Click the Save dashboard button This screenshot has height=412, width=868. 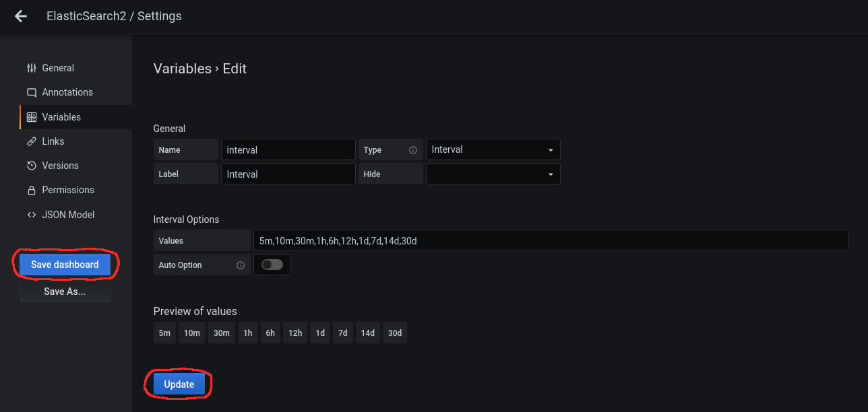click(65, 265)
